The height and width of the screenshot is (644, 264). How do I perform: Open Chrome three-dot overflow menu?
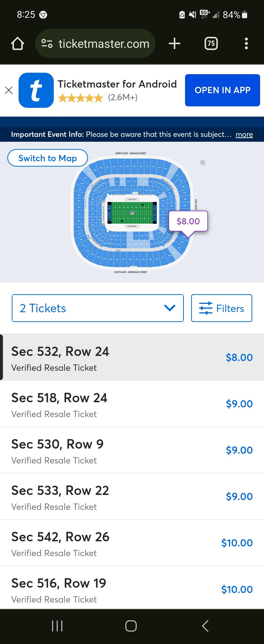click(x=246, y=43)
